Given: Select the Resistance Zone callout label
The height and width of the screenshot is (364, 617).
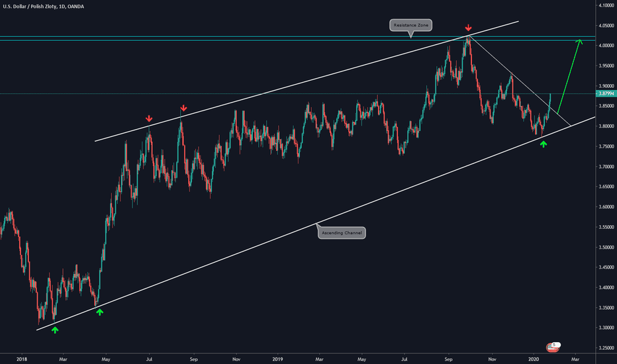Looking at the screenshot, I should tap(411, 25).
